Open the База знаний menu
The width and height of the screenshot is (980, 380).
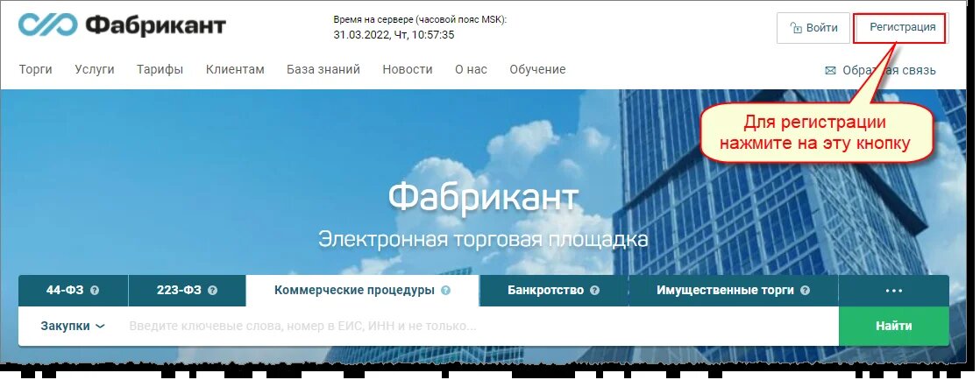323,69
